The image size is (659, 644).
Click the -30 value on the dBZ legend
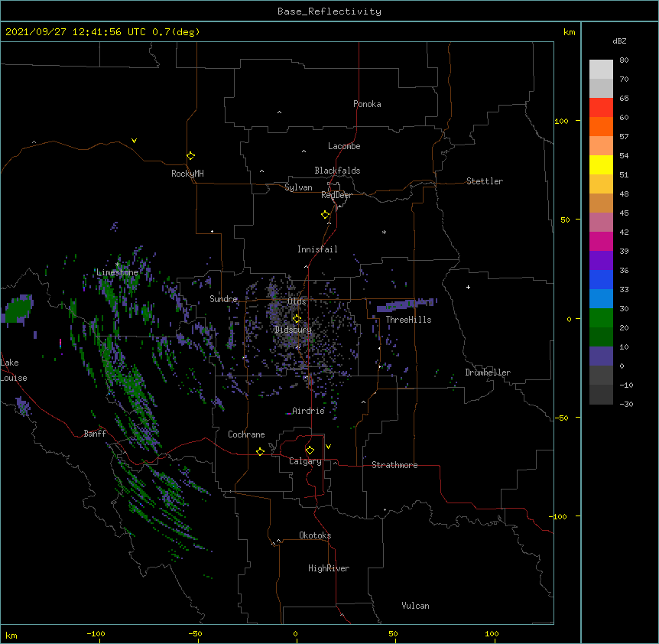click(626, 404)
